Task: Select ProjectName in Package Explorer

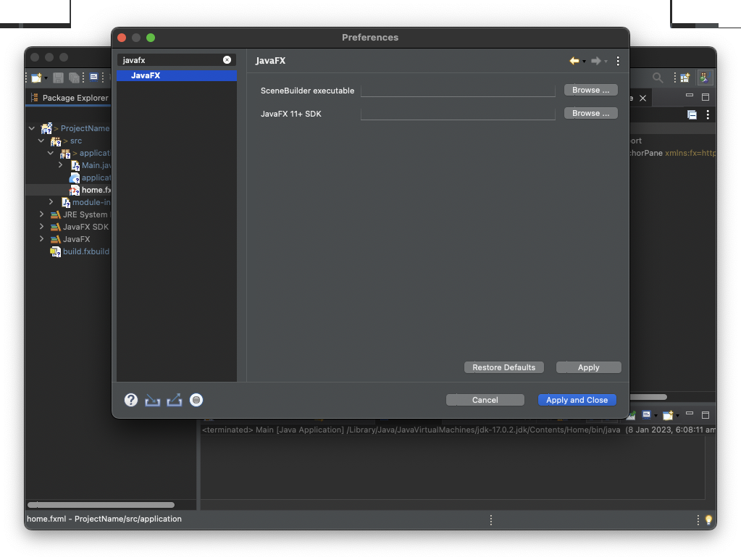Action: click(x=85, y=128)
